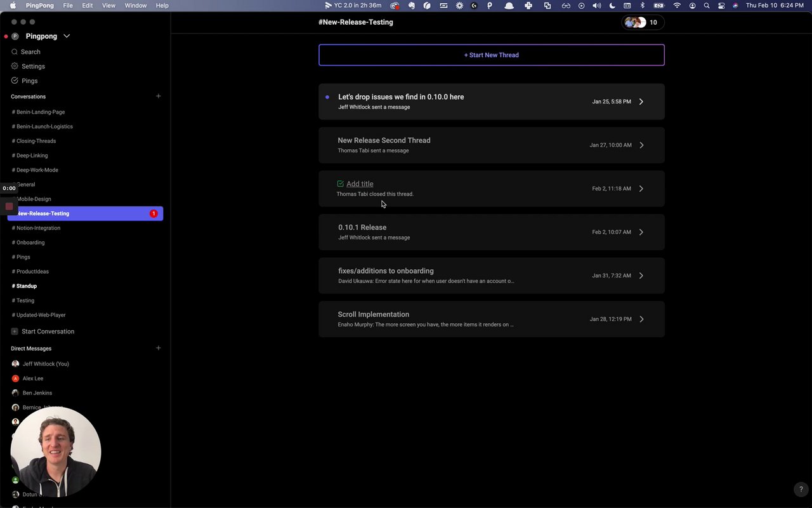
Task: Click the red stop recording button overlay
Action: [9, 206]
